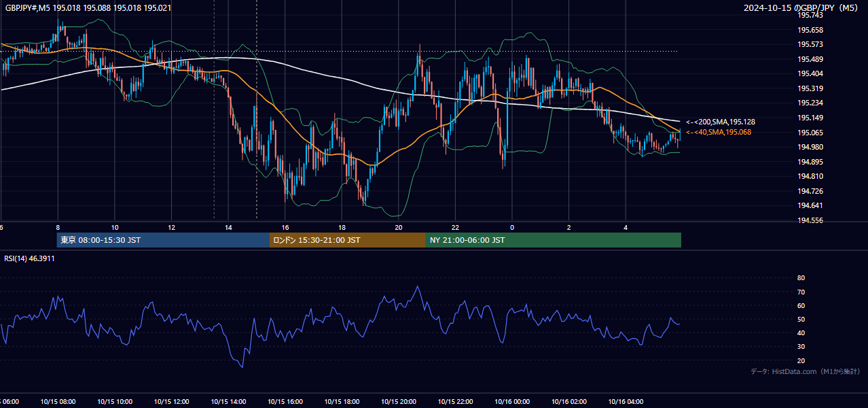Click price level 195.489 on the axis

pos(811,59)
